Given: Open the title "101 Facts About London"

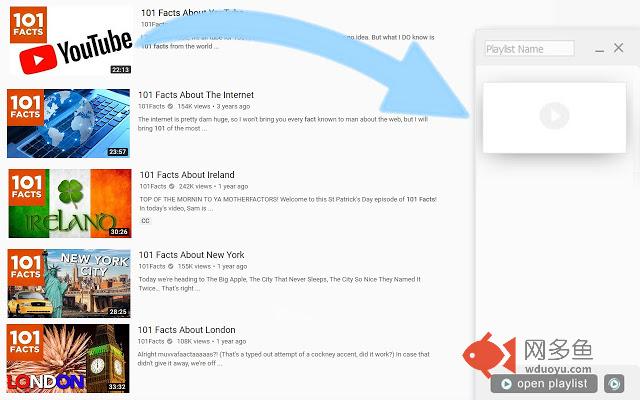Looking at the screenshot, I should (187, 330).
